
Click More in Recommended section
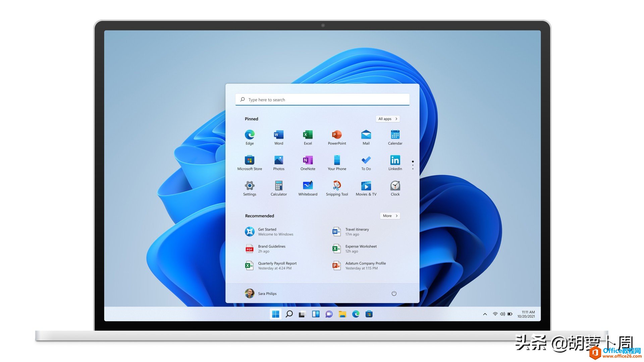[x=389, y=216]
